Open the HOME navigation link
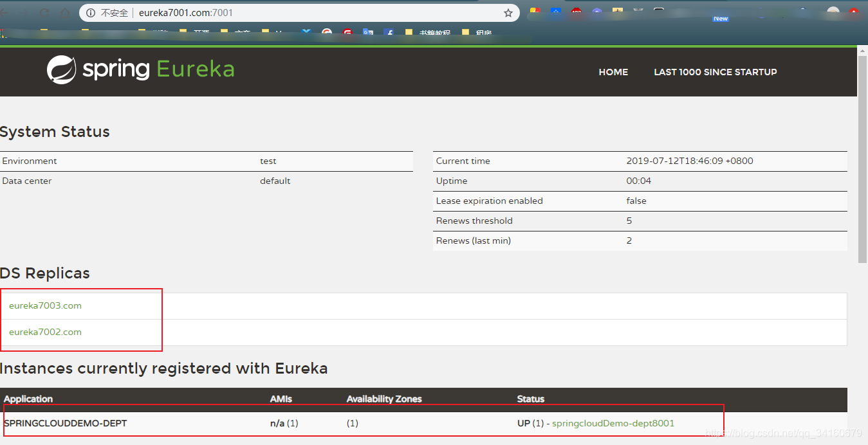The image size is (868, 445). click(613, 72)
